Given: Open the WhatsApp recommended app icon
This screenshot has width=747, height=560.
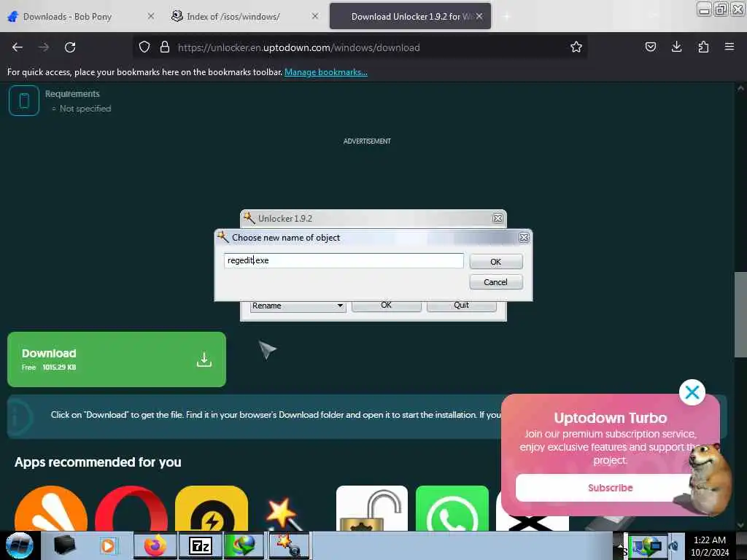Looking at the screenshot, I should (452, 508).
